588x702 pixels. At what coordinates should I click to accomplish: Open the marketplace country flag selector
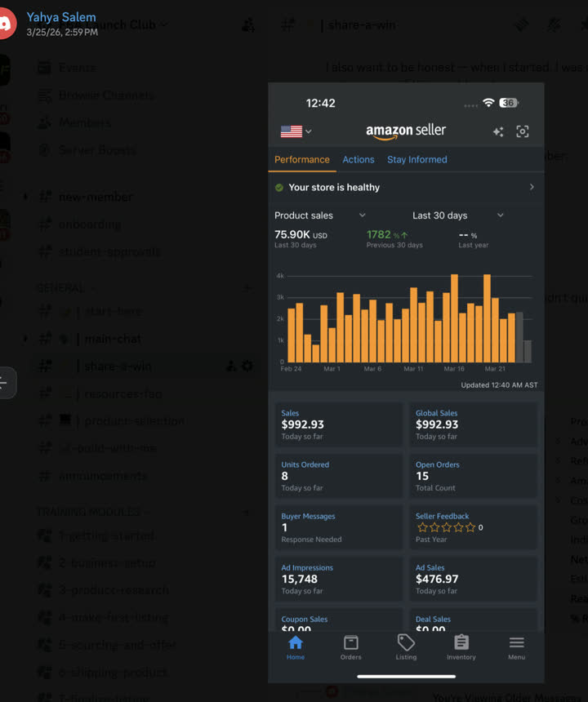pos(296,131)
